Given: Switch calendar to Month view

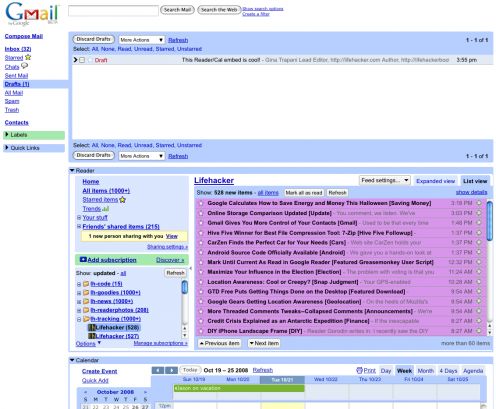Looking at the screenshot, I should coord(425,371).
